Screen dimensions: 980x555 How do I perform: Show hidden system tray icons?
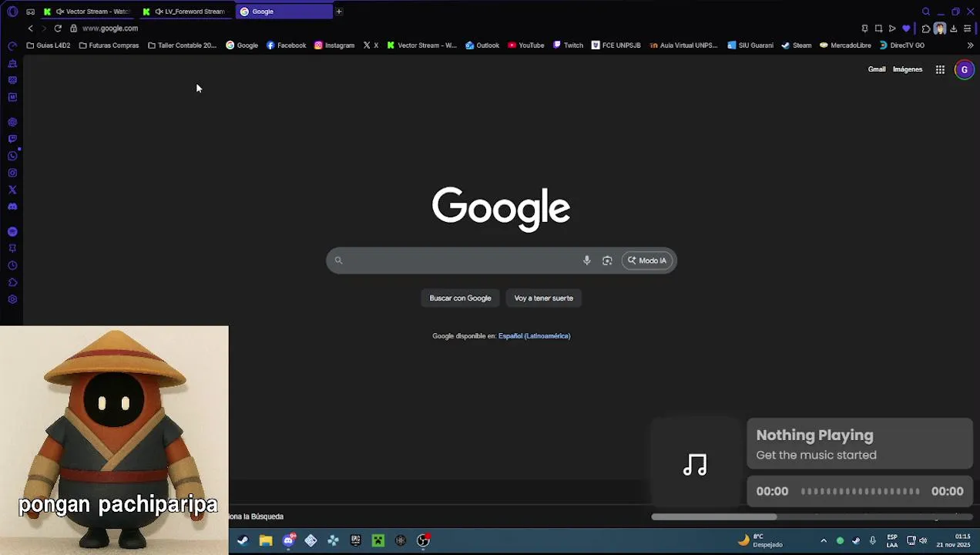[x=824, y=540]
